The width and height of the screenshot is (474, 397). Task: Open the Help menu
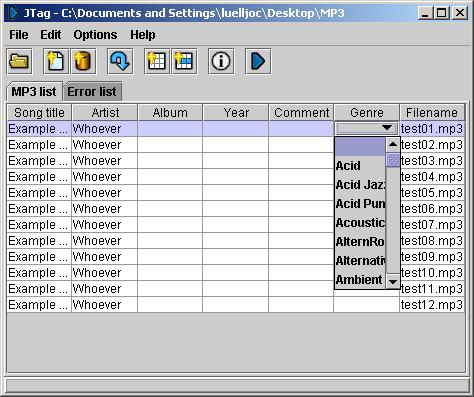143,35
